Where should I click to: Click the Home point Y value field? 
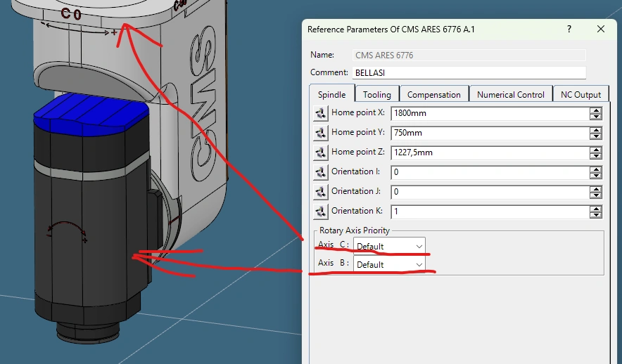pyautogui.click(x=490, y=133)
